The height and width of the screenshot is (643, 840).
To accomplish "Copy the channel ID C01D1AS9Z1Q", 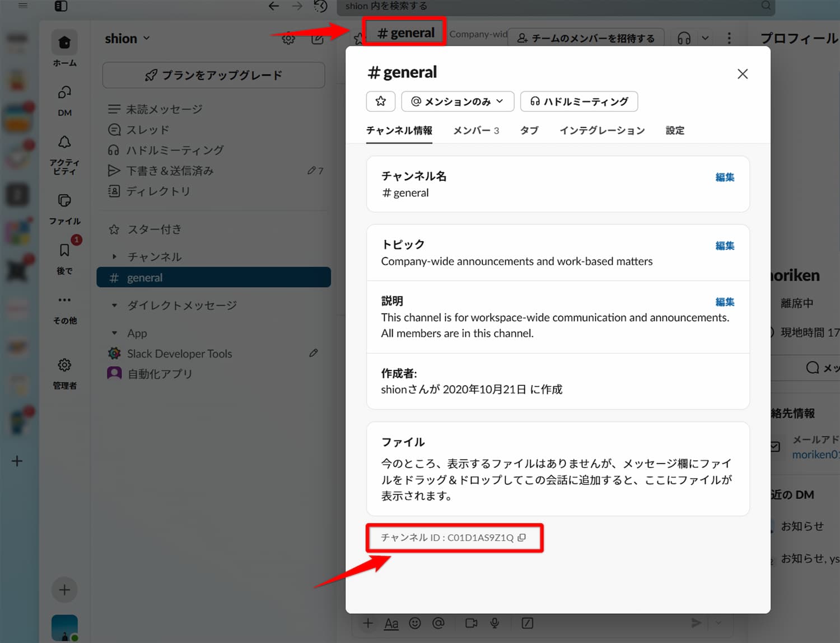I will pos(522,538).
